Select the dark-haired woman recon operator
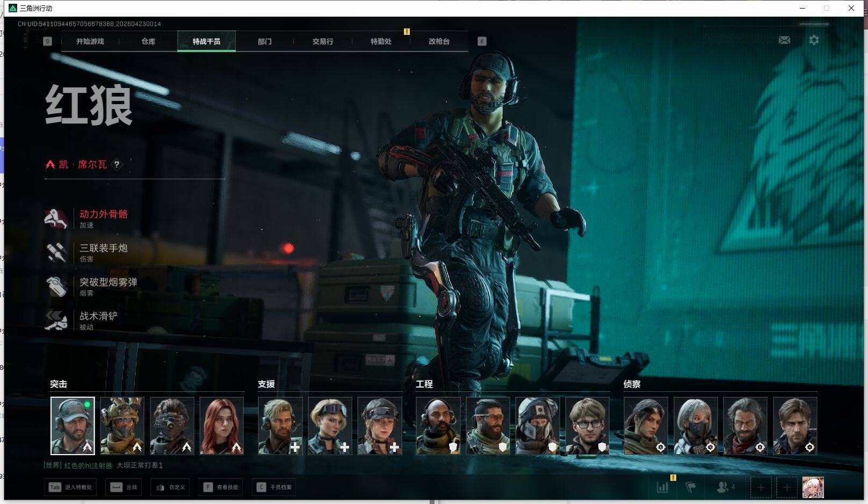Screen dimensions: 868x504 pyautogui.click(x=646, y=426)
